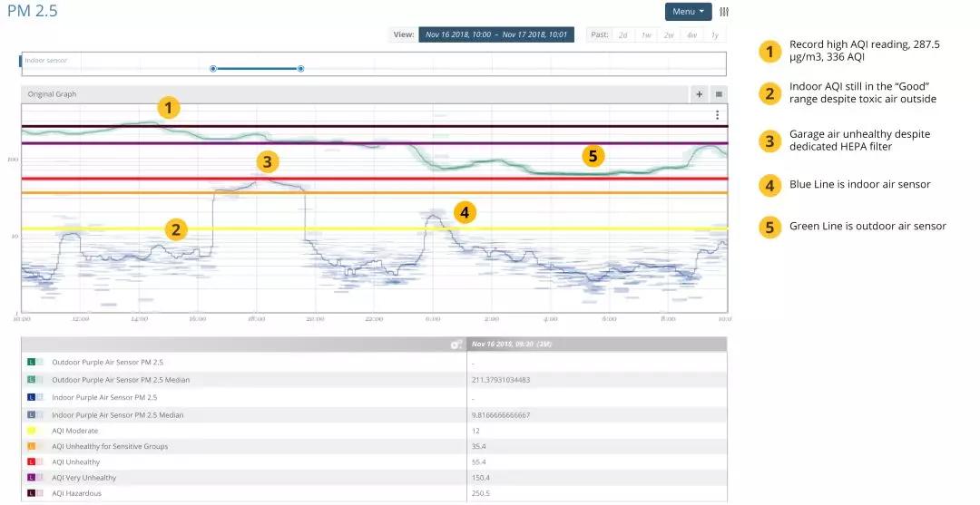
Task: Click the dark green swatch of Outdoor Purple Air Sensor PM 2.5
Action: (31, 362)
